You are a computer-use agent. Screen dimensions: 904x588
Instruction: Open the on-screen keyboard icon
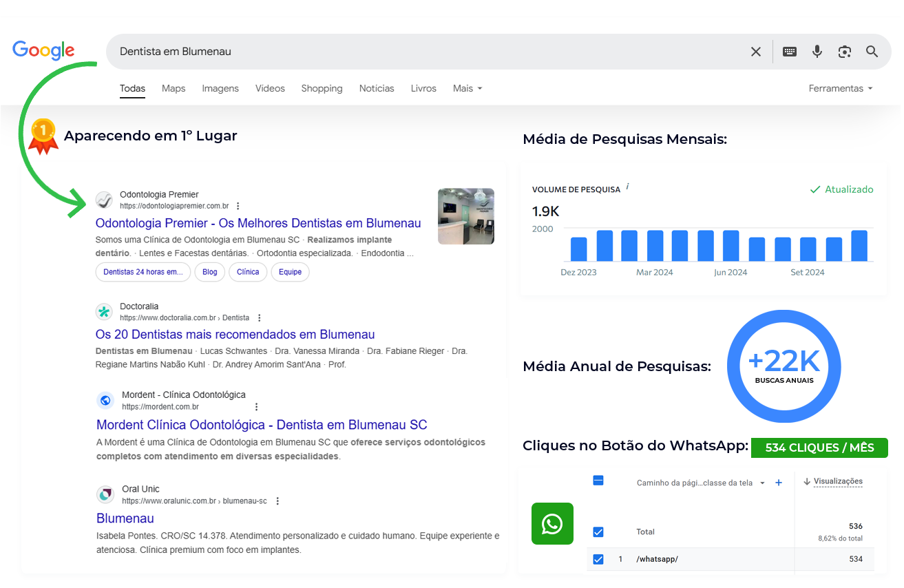[x=790, y=52]
